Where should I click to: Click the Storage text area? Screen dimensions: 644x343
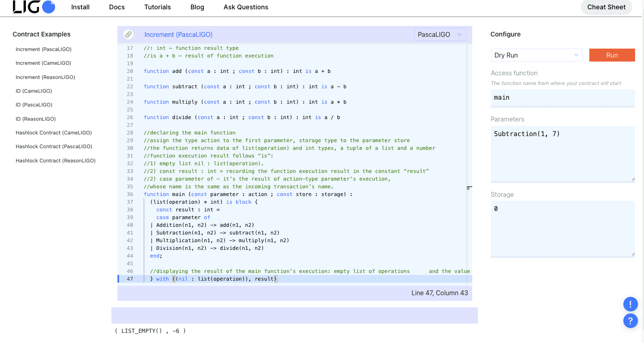pos(562,228)
